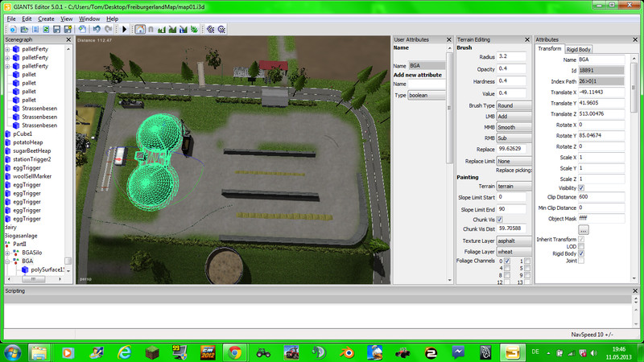644x362 pixels.
Task: Click the ellipsis button below Object Mask
Action: (583, 230)
